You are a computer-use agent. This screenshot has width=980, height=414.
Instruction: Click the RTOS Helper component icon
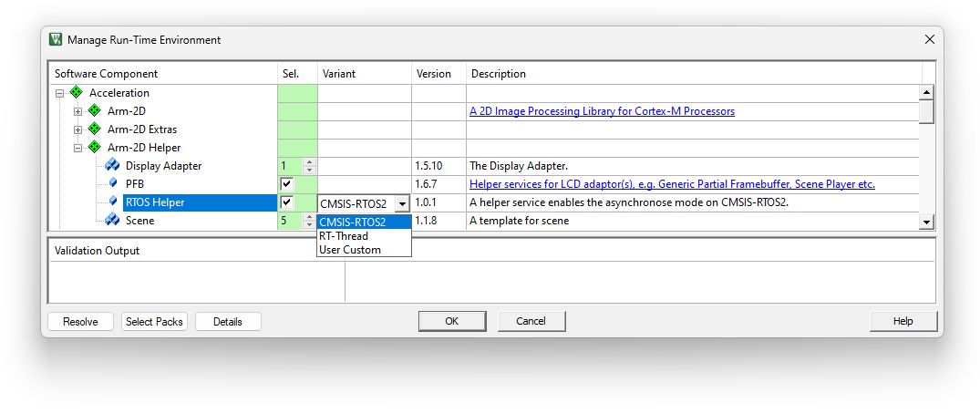pyautogui.click(x=113, y=202)
